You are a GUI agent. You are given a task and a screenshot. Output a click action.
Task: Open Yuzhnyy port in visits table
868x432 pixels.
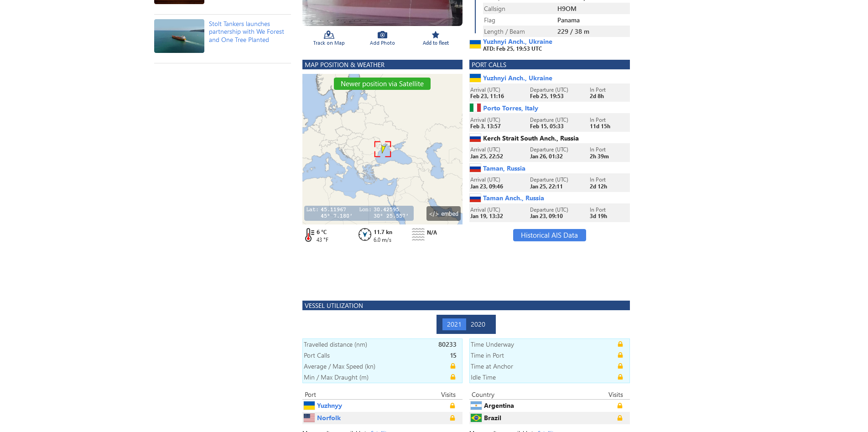[x=329, y=406]
